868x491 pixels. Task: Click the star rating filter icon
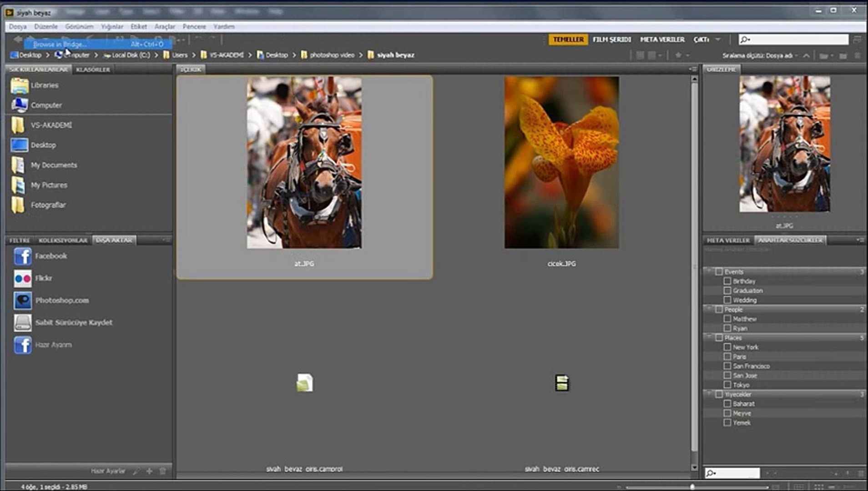678,55
